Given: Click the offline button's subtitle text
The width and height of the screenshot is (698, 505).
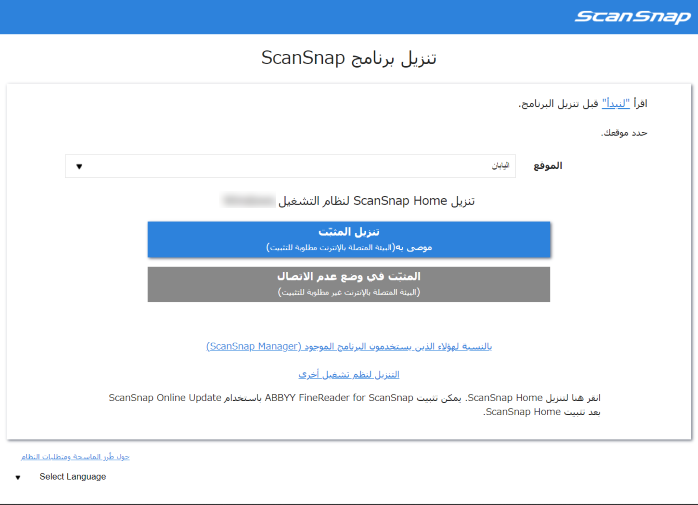Looking at the screenshot, I should click(x=349, y=292).
